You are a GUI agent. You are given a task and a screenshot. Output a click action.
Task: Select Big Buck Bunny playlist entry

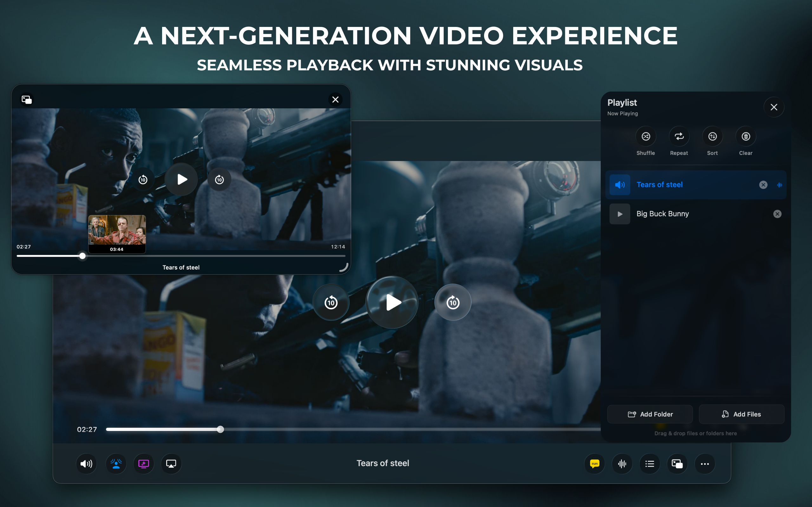(x=663, y=214)
